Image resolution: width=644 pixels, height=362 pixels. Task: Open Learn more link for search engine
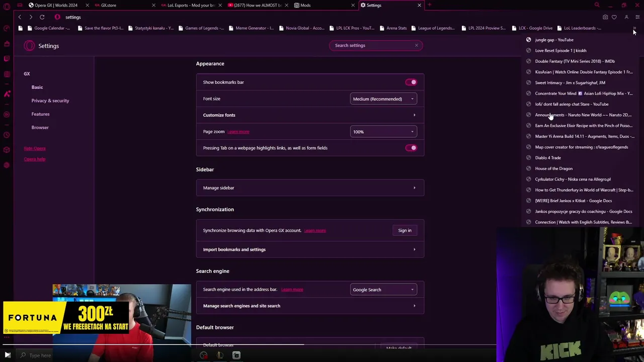292,290
